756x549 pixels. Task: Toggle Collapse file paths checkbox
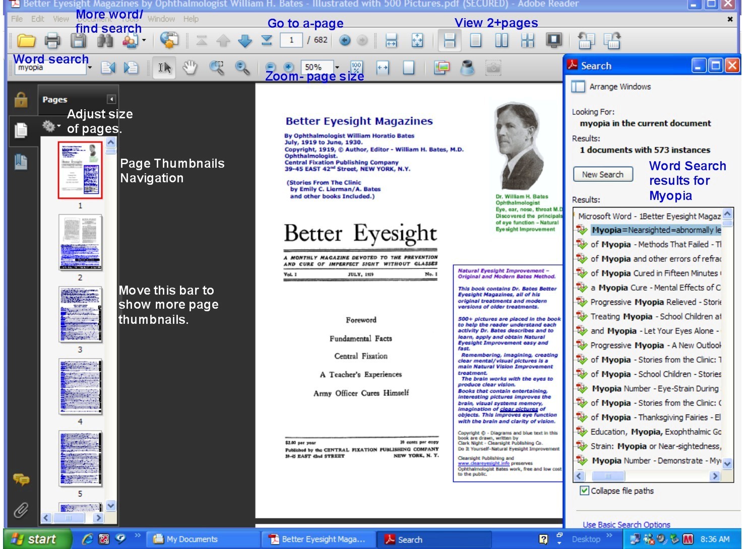click(x=584, y=491)
